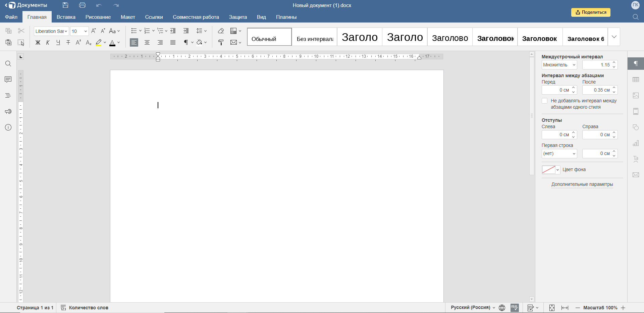
Task: Open the Table settings sidebar icon
Action: coord(636,80)
